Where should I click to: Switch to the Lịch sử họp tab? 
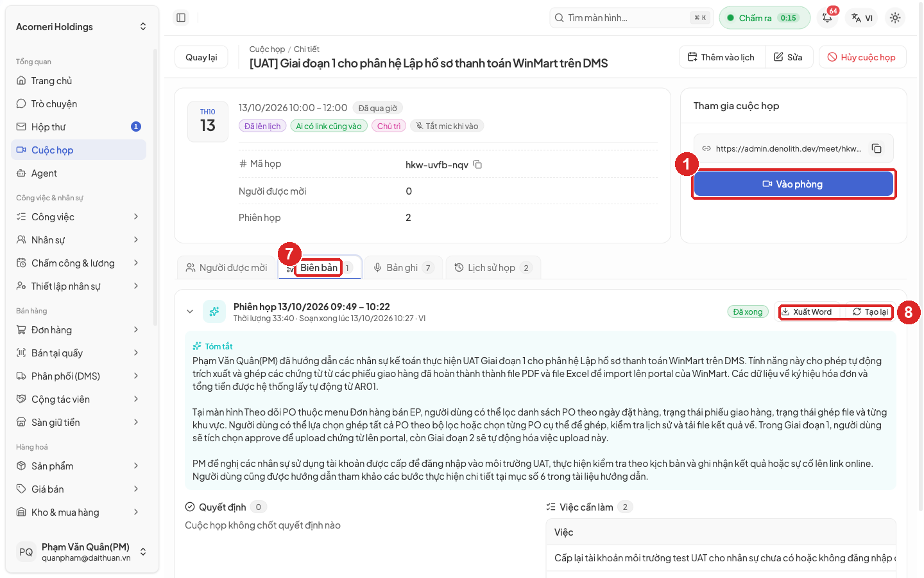click(493, 268)
